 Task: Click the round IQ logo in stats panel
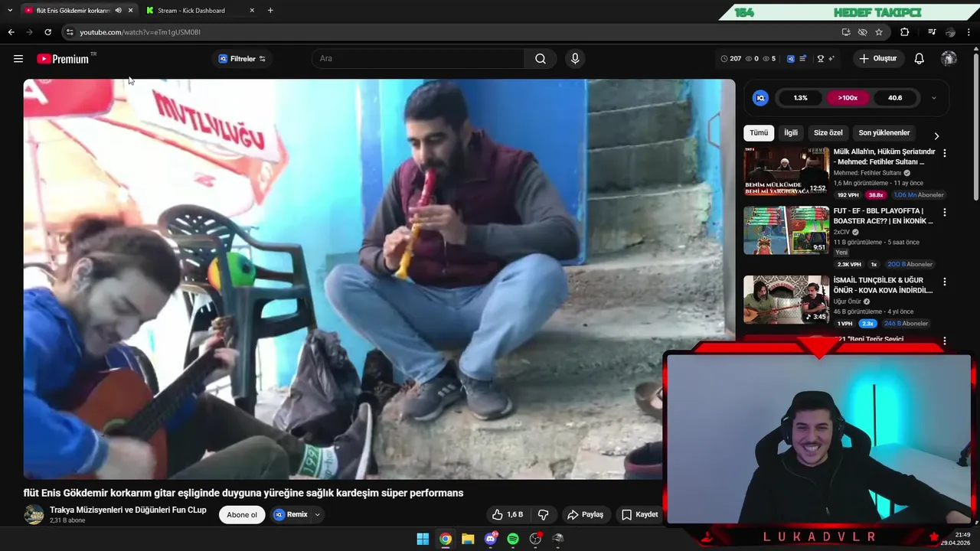[760, 98]
